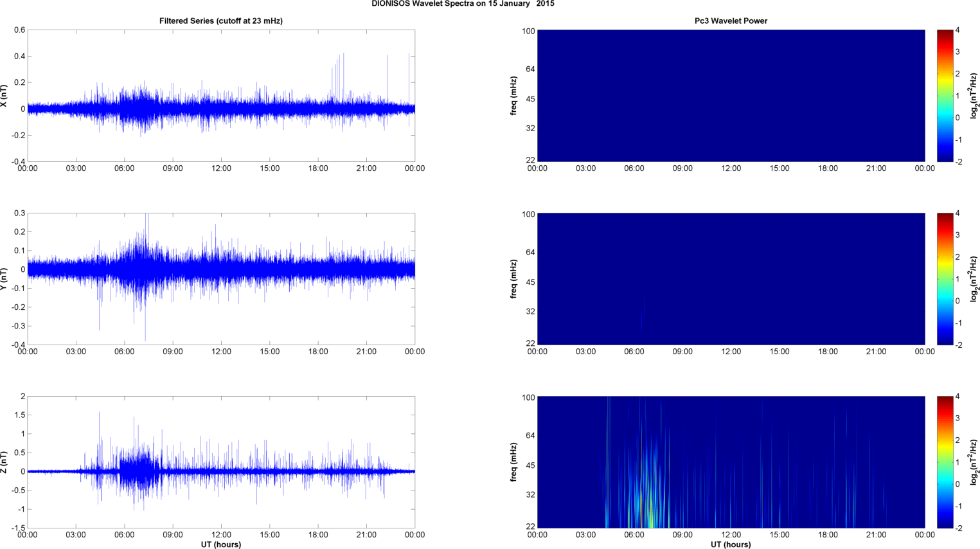The height and width of the screenshot is (549, 980).
Task: Click the 12:00 tick under the X time series
Action: (221, 168)
